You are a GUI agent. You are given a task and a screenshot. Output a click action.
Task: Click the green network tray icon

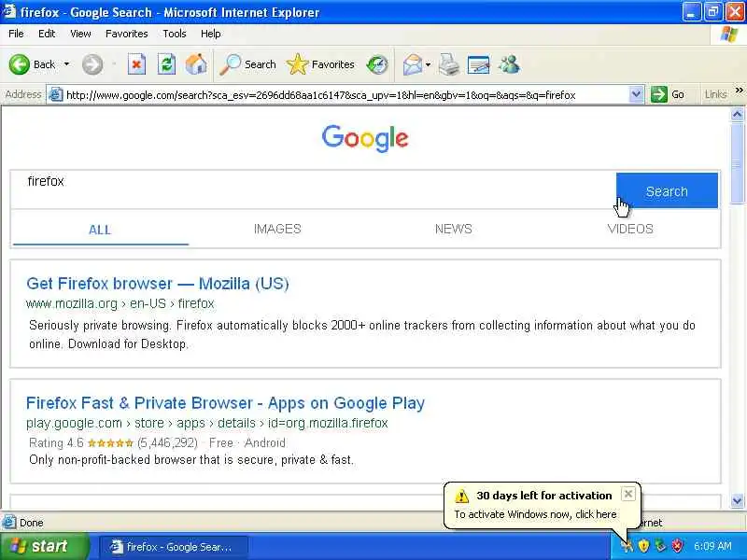660,546
